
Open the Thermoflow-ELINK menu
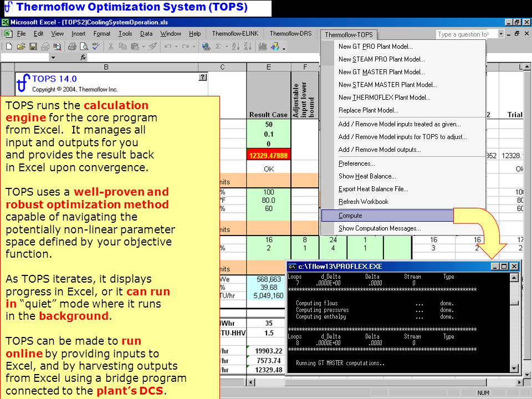click(x=235, y=34)
